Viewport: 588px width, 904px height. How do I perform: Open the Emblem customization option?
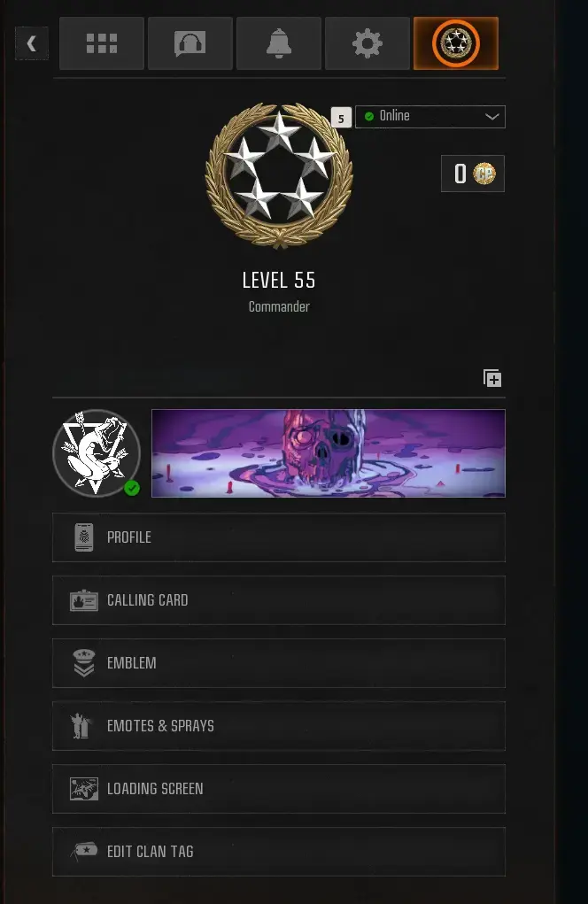click(x=278, y=663)
